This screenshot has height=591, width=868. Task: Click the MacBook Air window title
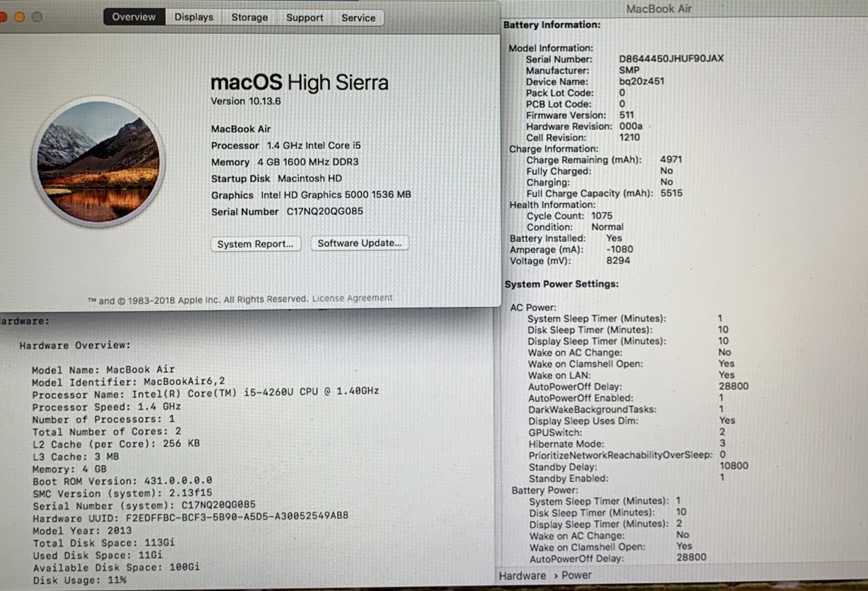pyautogui.click(x=659, y=9)
